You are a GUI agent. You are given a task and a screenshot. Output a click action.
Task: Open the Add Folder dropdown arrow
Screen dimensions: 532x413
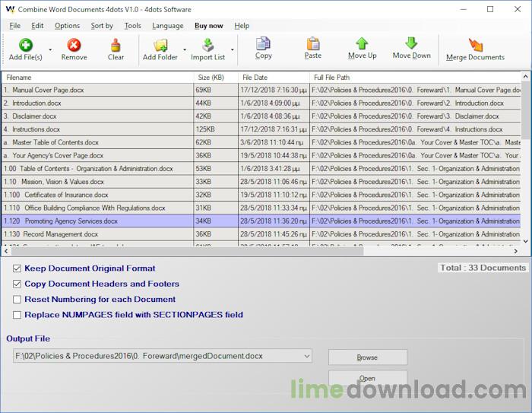pos(185,49)
